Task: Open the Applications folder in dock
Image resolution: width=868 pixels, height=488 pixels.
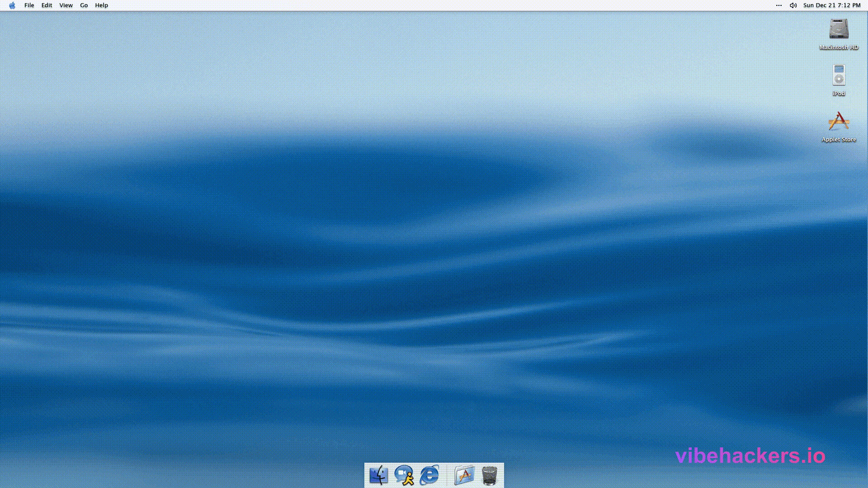Action: click(x=464, y=475)
